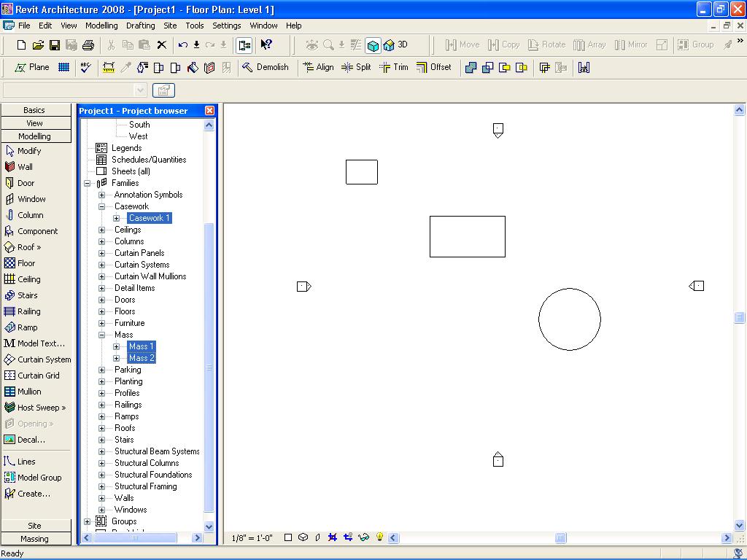This screenshot has height=560, width=747.
Task: Select the Stairs tool
Action: click(x=21, y=295)
